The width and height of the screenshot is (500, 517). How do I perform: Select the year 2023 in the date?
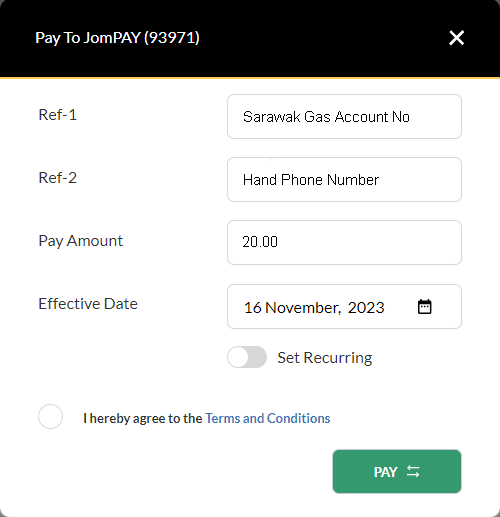366,307
